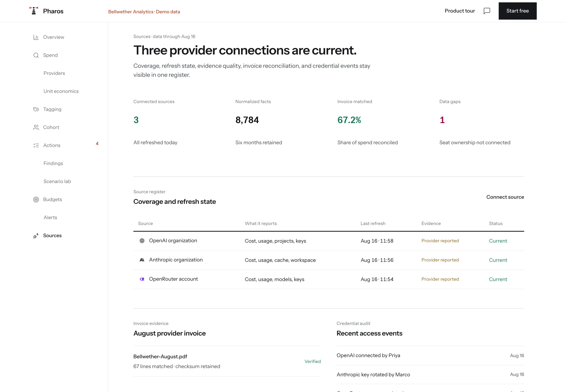
Task: Open the Product tour link
Action: click(x=459, y=11)
